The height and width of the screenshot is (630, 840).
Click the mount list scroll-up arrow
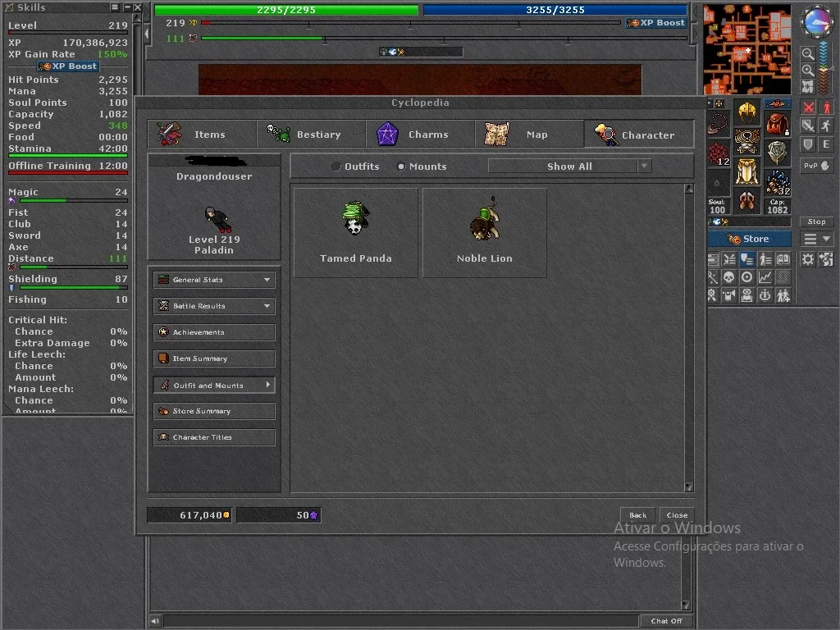tap(689, 189)
